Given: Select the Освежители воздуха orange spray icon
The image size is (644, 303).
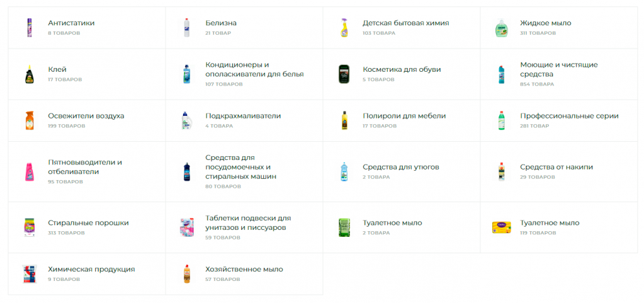Looking at the screenshot, I should (29, 120).
